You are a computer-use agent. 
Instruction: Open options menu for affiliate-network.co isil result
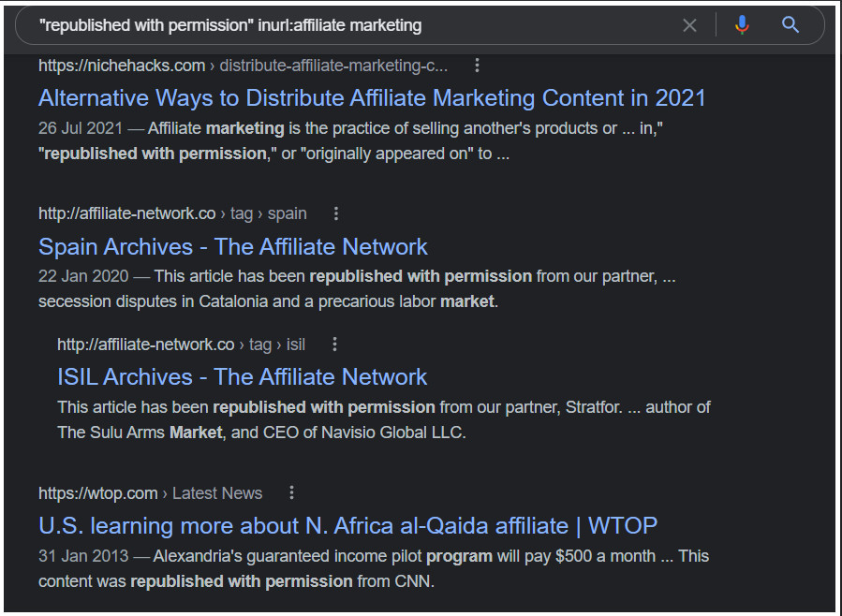(x=334, y=345)
